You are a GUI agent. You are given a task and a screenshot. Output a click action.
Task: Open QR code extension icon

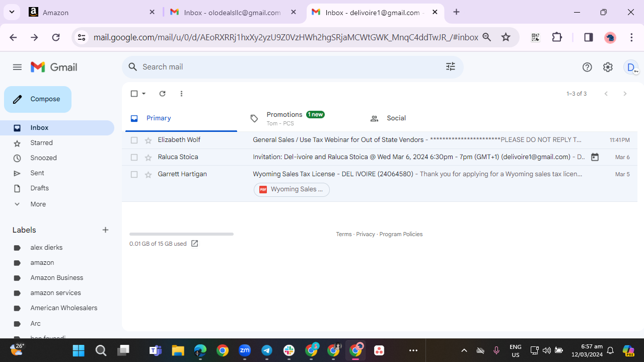point(535,37)
